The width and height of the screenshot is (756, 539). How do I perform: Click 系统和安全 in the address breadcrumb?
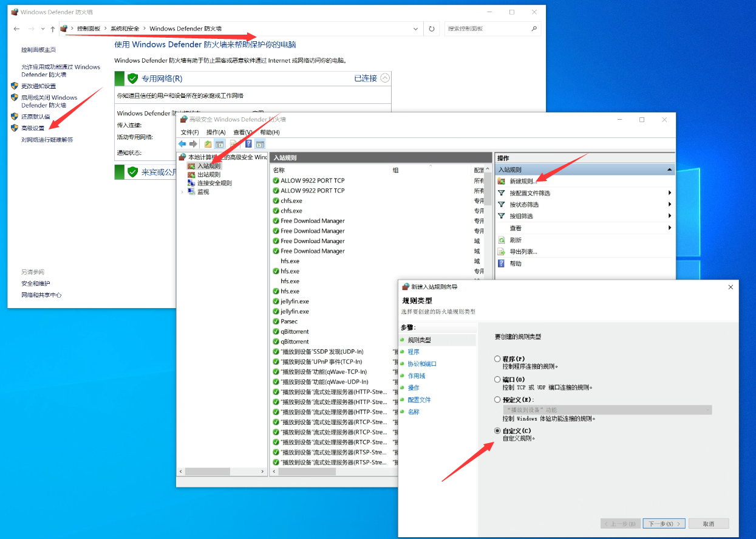coord(124,29)
